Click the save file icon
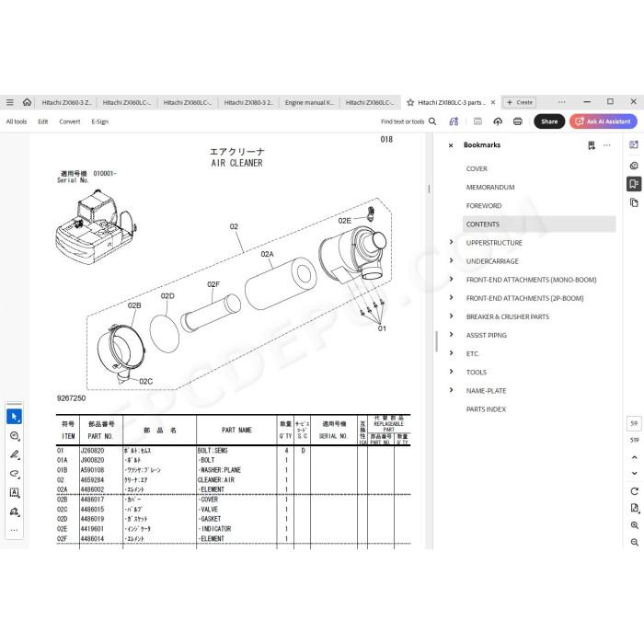644x644 pixels. point(477,121)
